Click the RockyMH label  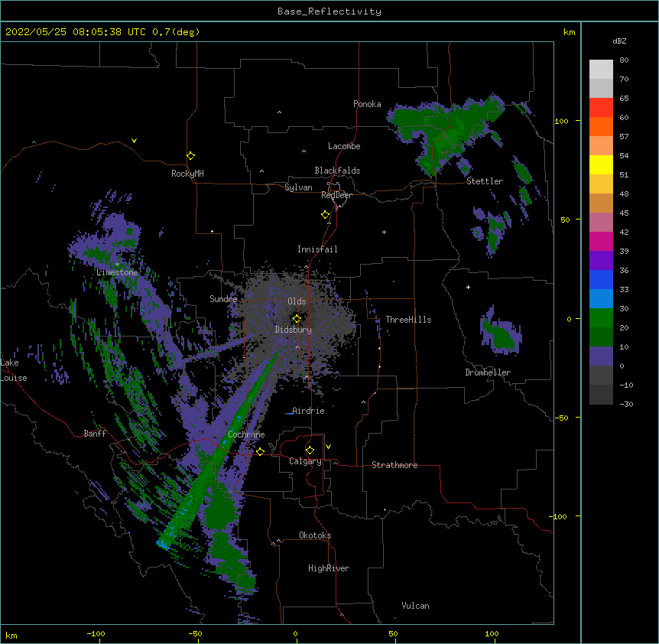click(187, 174)
